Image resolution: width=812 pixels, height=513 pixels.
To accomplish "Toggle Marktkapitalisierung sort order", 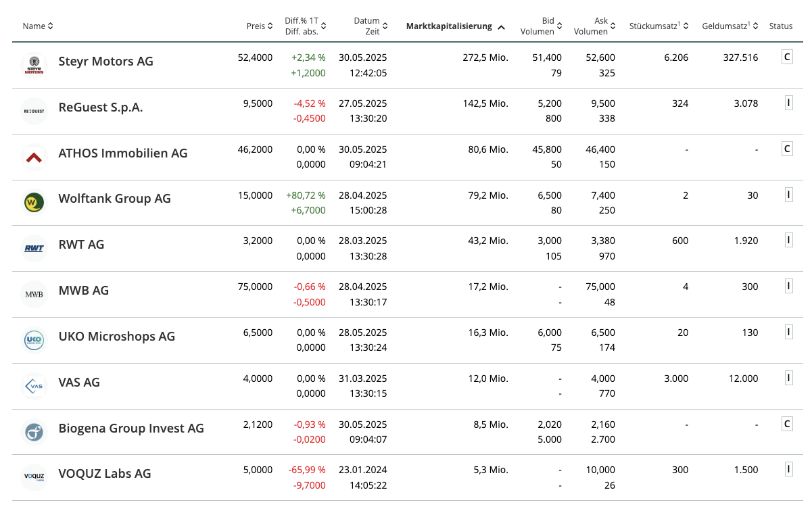I will [x=456, y=26].
